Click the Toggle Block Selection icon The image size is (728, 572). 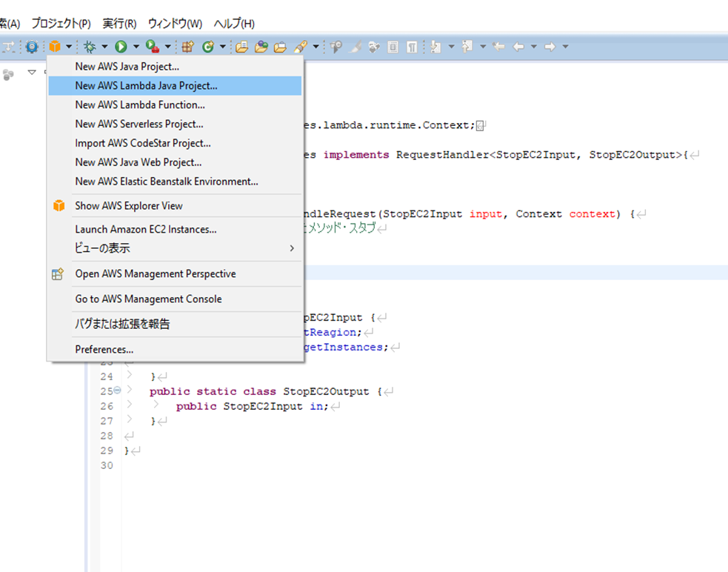point(393,47)
